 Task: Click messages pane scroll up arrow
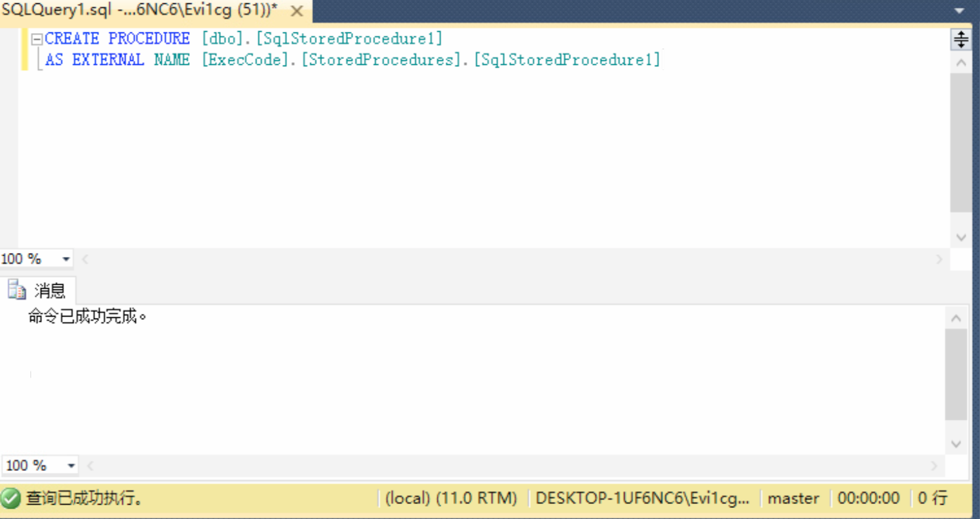956,318
